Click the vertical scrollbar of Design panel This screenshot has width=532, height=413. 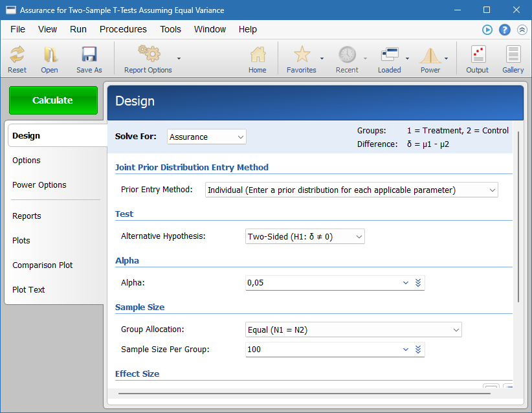pos(518,218)
